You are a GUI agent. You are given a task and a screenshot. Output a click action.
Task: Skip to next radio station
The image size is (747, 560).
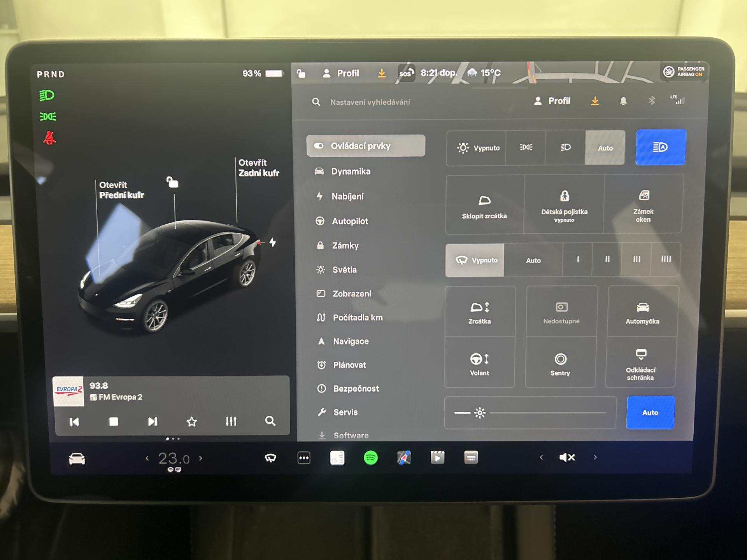click(x=153, y=422)
